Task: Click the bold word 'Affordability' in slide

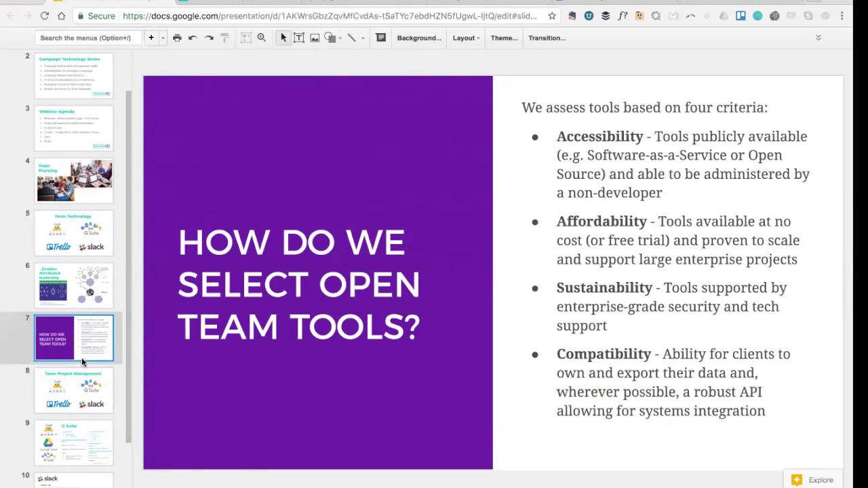Action: pos(601,221)
